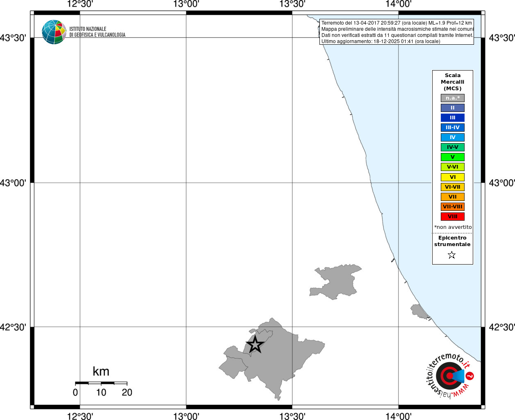Select the V bright green swatch
The height and width of the screenshot is (420, 515).
click(453, 157)
